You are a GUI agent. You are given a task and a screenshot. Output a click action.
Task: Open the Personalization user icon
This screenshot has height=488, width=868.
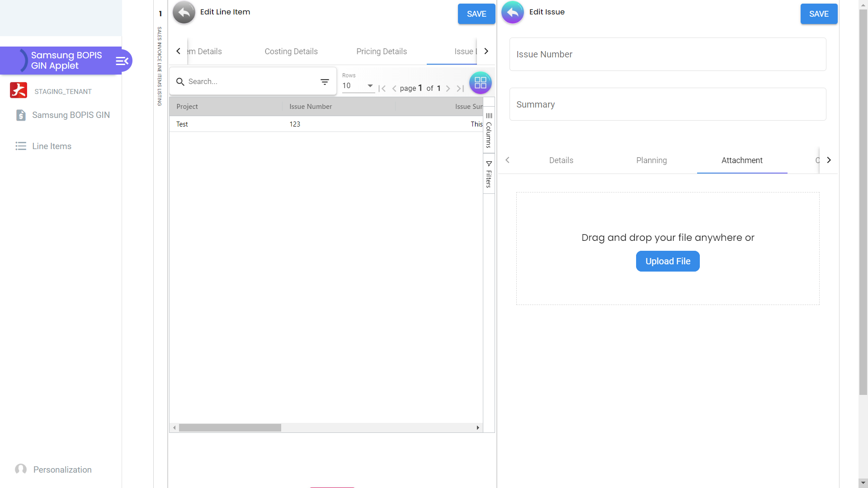pyautogui.click(x=21, y=469)
